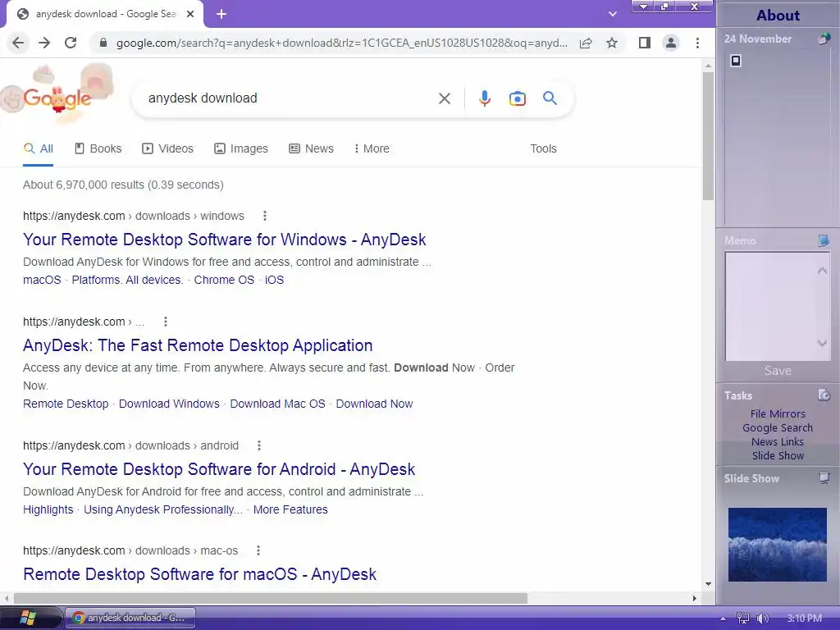Click the Tasks panel icon
The width and height of the screenshot is (840, 630).
point(824,395)
